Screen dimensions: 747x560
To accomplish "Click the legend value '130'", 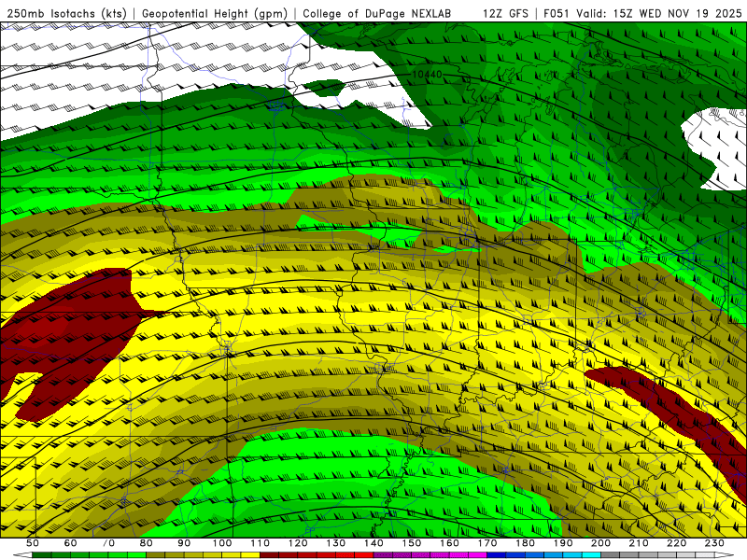I will pos(336,543).
